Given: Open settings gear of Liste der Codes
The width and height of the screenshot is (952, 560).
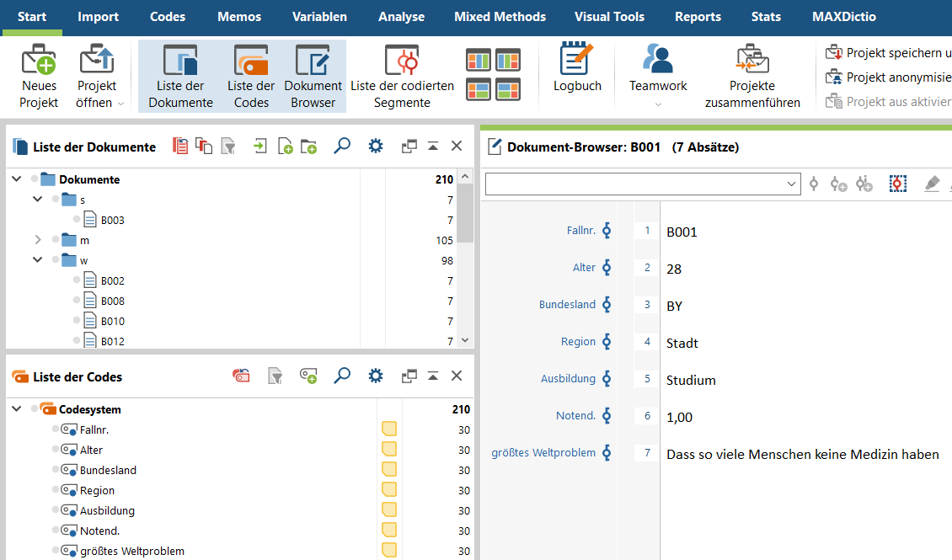Looking at the screenshot, I should [376, 376].
